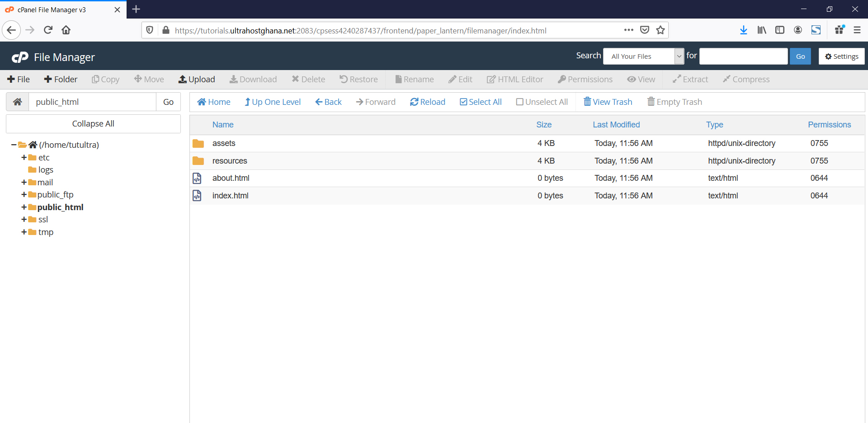Expand the ssl folder in tree
Viewport: 868px width, 423px height.
pos(24,219)
